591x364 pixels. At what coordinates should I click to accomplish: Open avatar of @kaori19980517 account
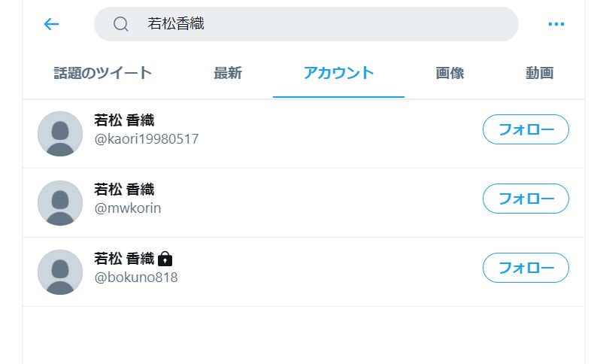click(x=60, y=134)
